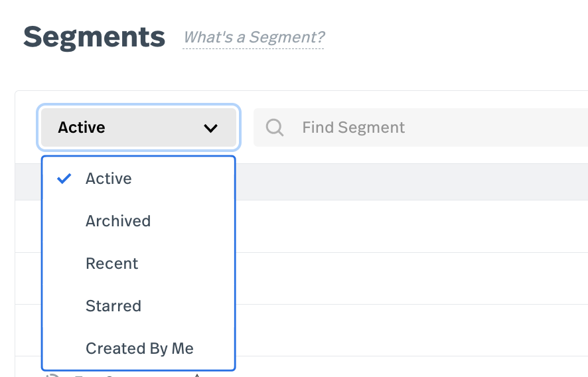Open the What's a Segment? help link
588x377 pixels.
(254, 37)
